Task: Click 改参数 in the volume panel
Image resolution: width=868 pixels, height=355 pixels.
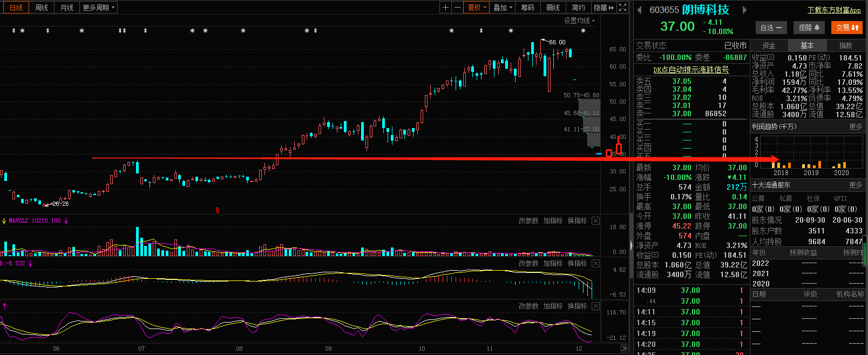Action: click(x=528, y=220)
